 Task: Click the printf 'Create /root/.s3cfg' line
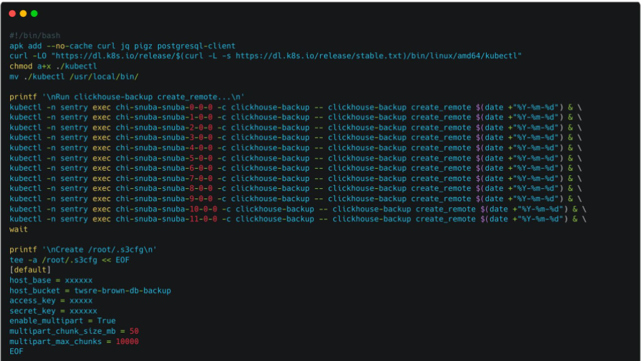pos(83,249)
